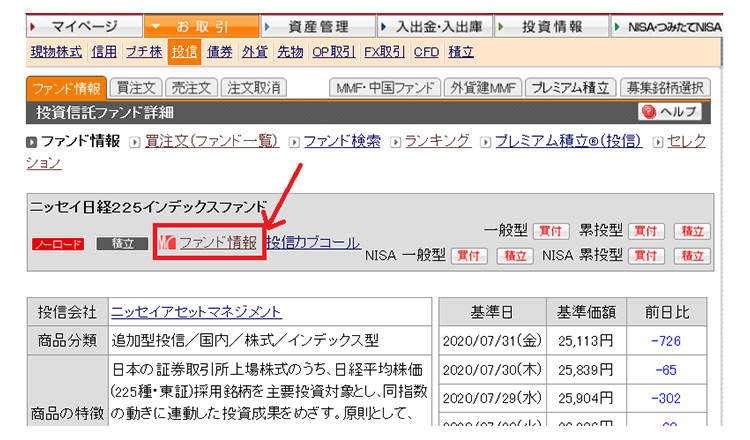
Task: Click 買付 button for NISA 累投型
Action: tap(646, 256)
